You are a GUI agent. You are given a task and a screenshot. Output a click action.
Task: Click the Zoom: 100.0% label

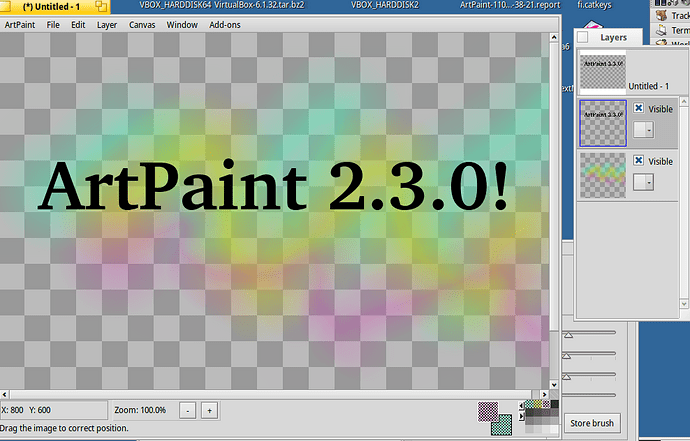[140, 410]
